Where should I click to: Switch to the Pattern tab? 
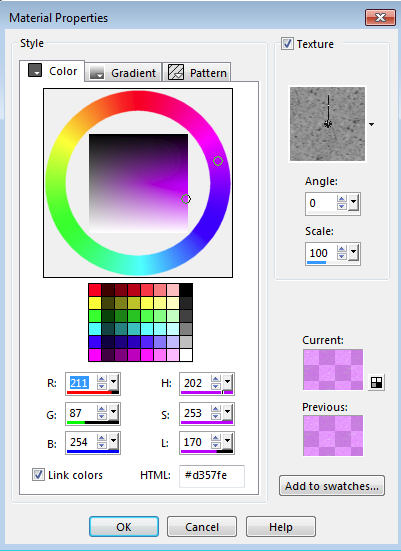[x=197, y=73]
